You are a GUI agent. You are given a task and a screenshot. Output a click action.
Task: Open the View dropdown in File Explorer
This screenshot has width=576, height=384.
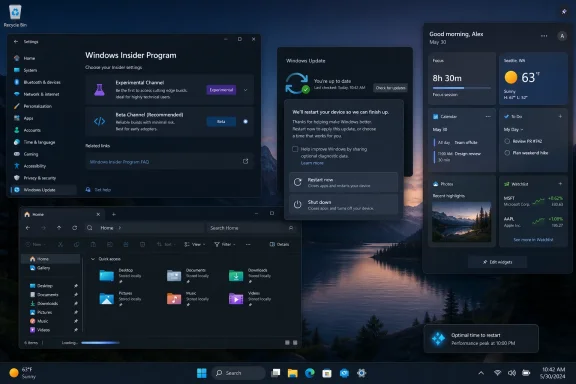click(x=194, y=244)
